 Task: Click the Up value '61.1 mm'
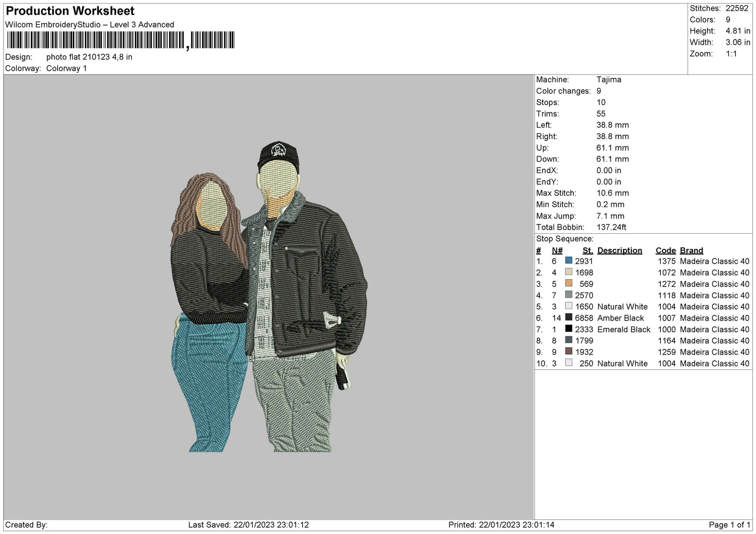[x=613, y=148]
